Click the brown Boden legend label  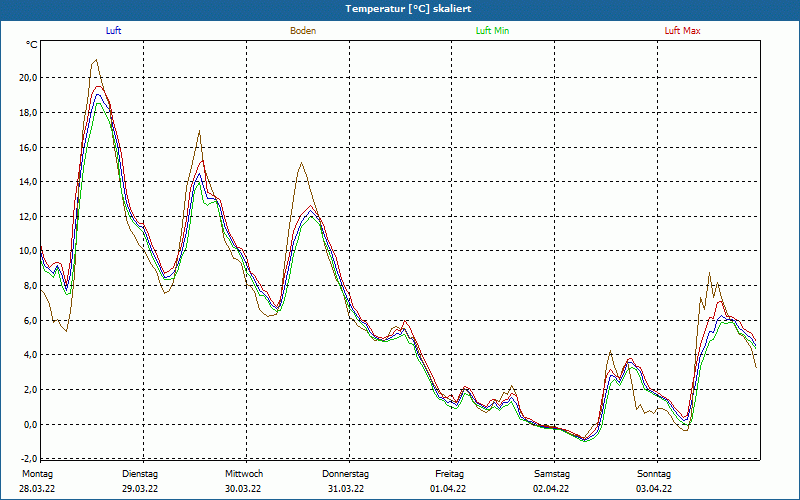[303, 31]
